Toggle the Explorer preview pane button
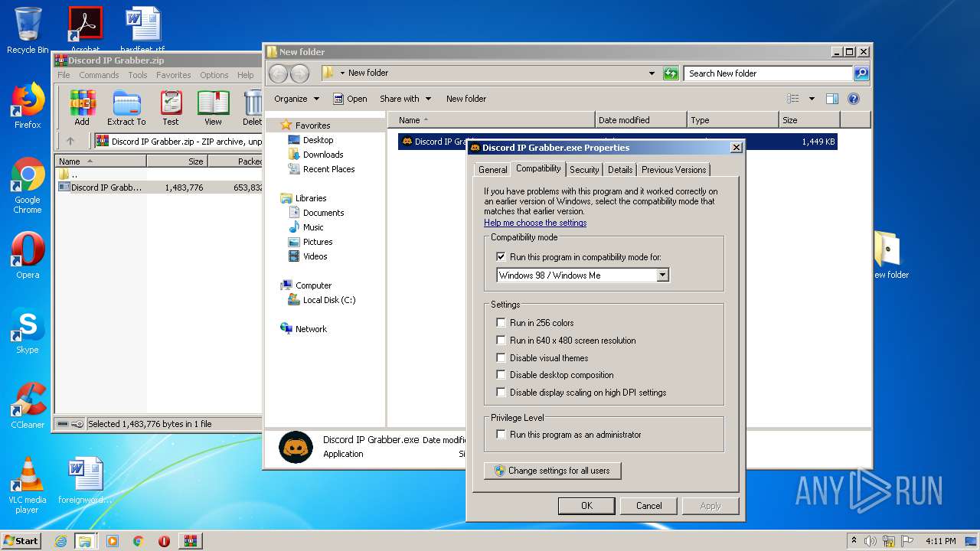 tap(832, 99)
